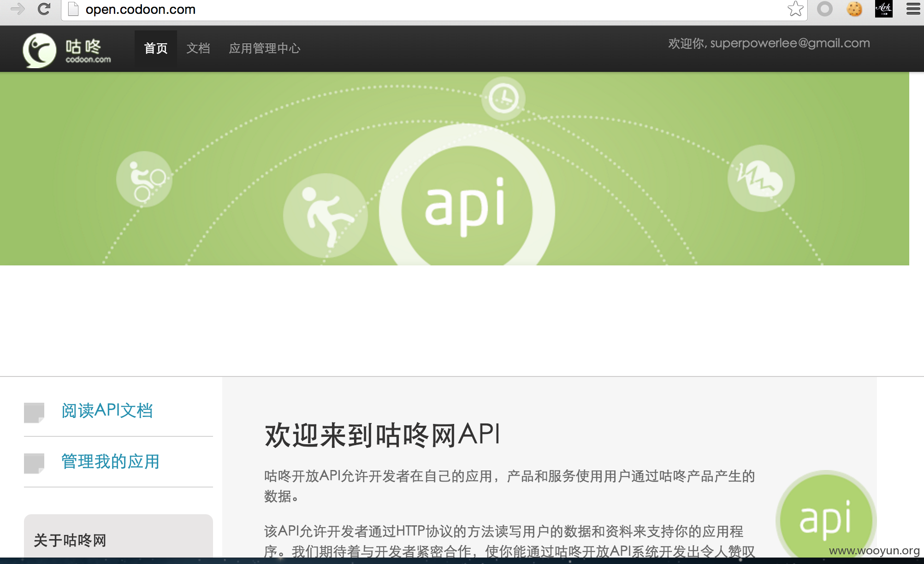Click the superpowerlee@gmail.com welcome text
The image size is (924, 564).
pyautogui.click(x=769, y=43)
